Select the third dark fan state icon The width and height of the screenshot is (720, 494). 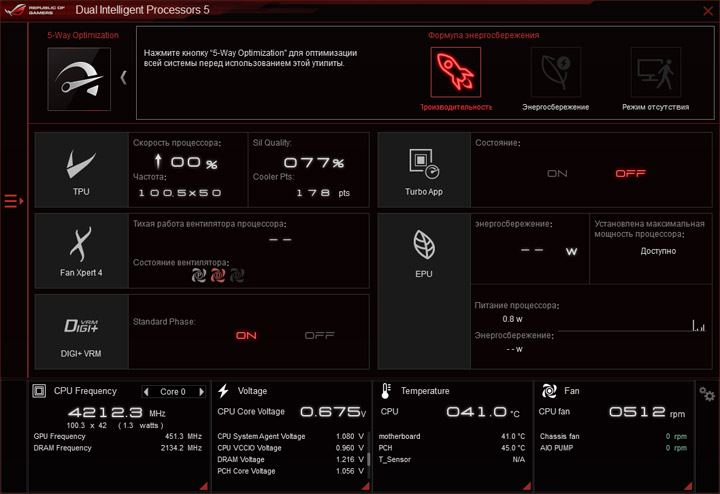point(236,275)
